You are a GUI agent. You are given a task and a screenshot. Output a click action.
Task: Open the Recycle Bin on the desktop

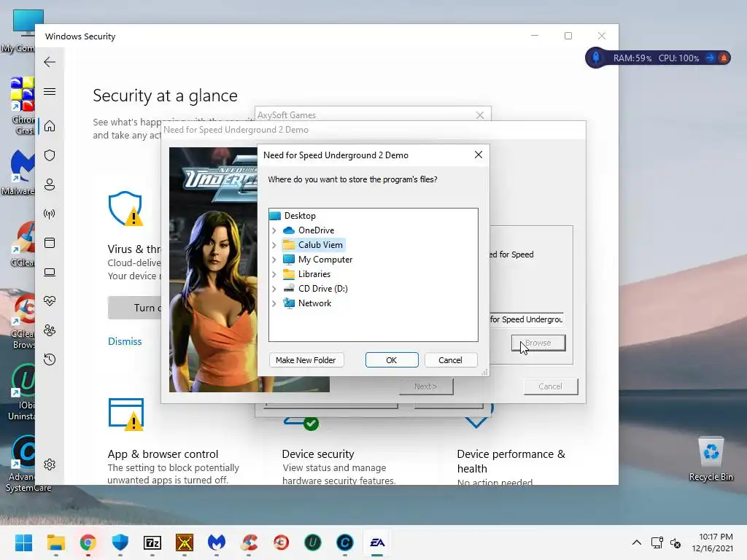point(711,459)
